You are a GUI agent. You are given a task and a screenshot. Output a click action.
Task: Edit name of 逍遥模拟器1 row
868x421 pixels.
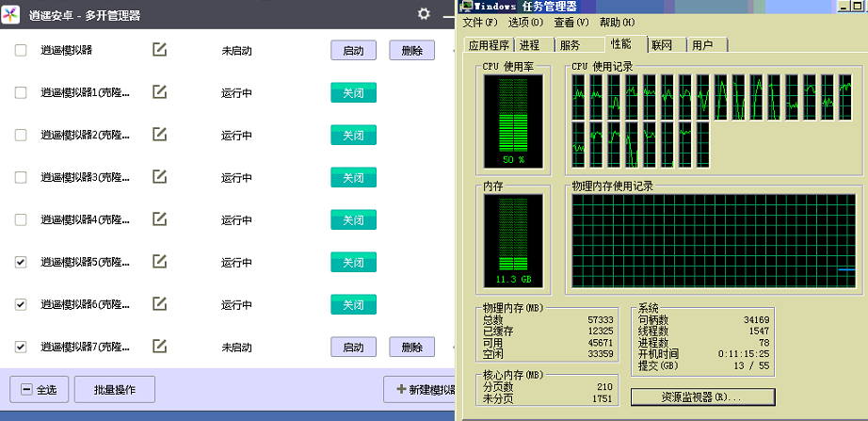[x=159, y=92]
